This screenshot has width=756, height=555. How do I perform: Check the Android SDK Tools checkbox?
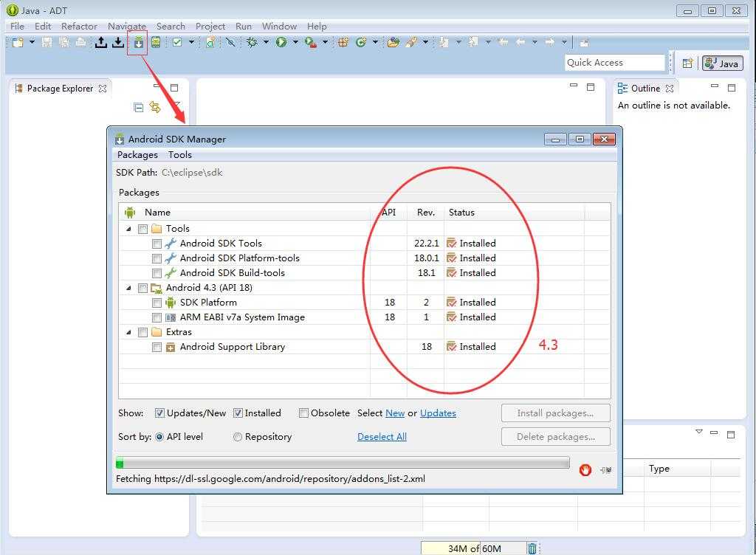click(x=157, y=244)
